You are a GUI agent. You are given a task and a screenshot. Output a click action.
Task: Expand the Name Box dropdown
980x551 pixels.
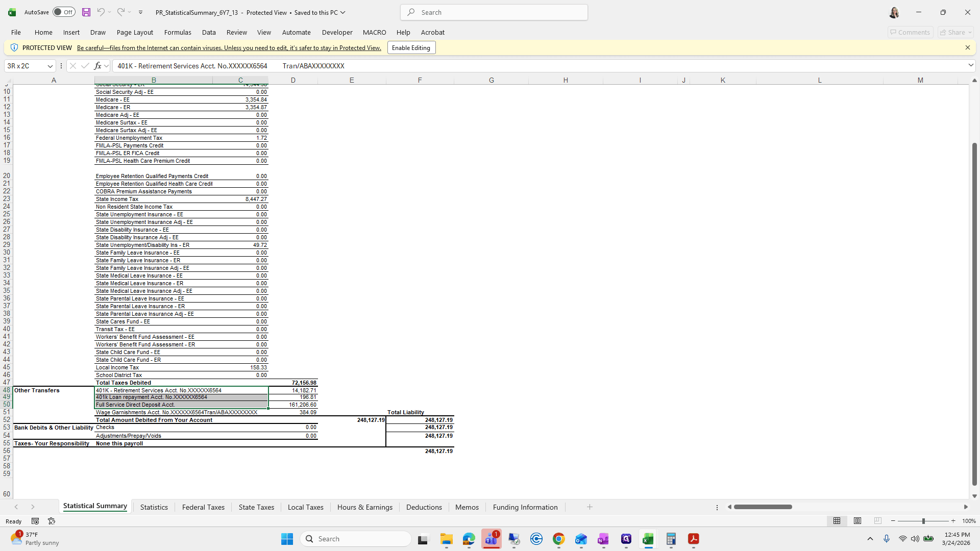coord(50,66)
